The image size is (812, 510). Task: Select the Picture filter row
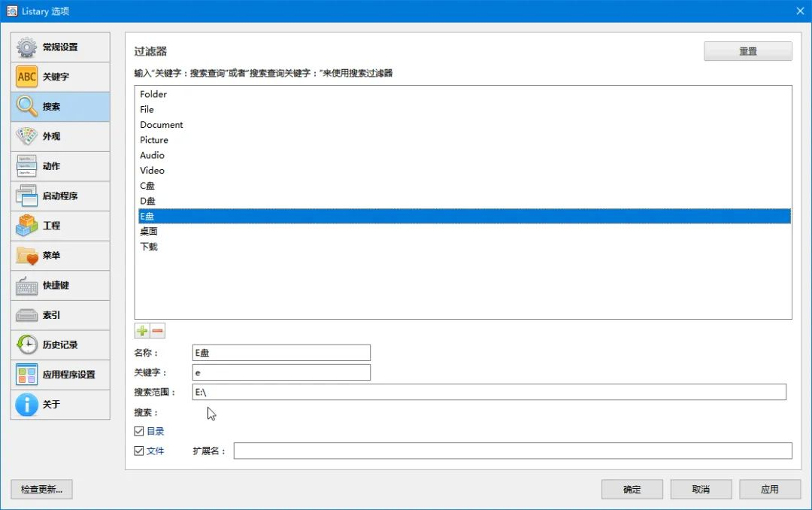(465, 140)
